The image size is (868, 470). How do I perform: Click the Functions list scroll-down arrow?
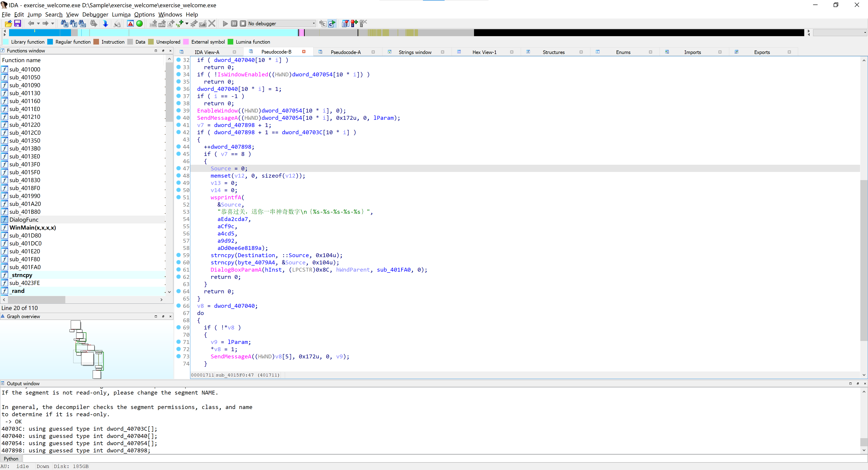[x=170, y=292]
